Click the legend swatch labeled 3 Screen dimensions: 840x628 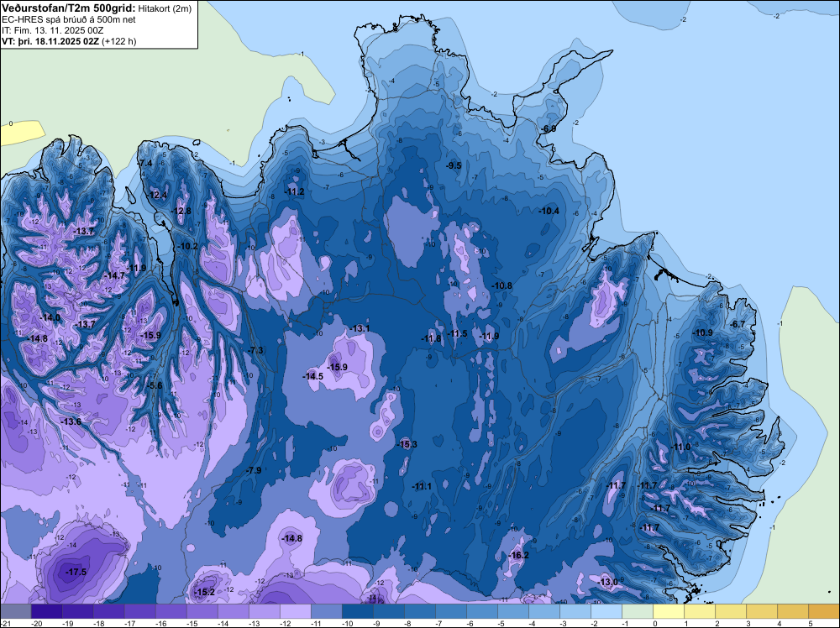[761, 611]
